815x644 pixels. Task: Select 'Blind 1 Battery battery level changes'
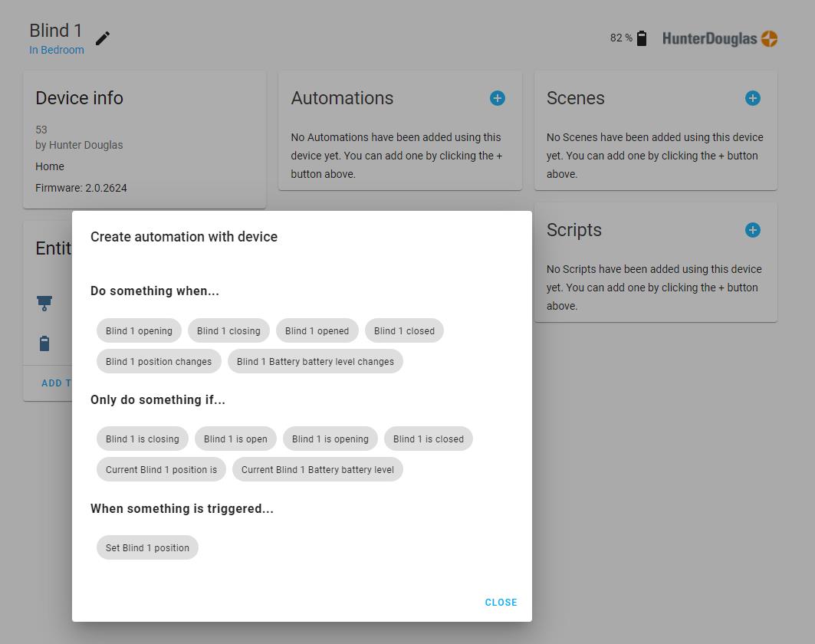pos(315,362)
